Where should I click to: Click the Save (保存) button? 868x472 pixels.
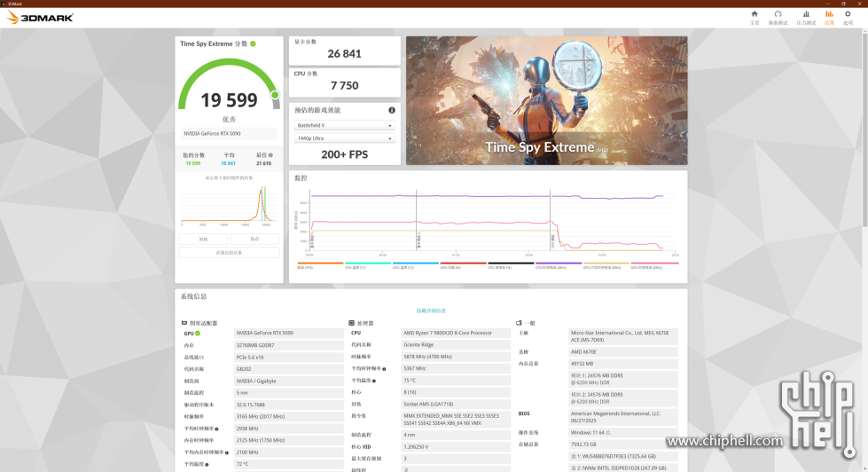click(x=254, y=239)
